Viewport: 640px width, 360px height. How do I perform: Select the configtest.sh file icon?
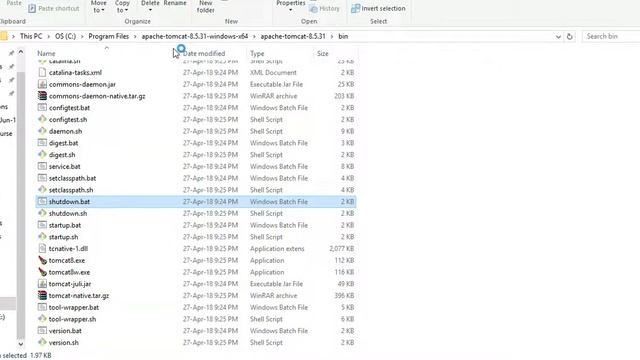(x=42, y=120)
